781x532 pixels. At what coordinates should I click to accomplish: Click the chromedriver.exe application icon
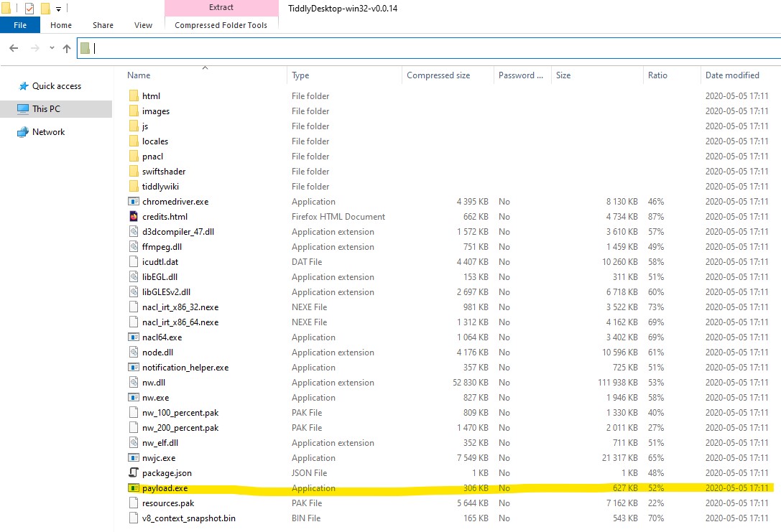click(x=134, y=201)
